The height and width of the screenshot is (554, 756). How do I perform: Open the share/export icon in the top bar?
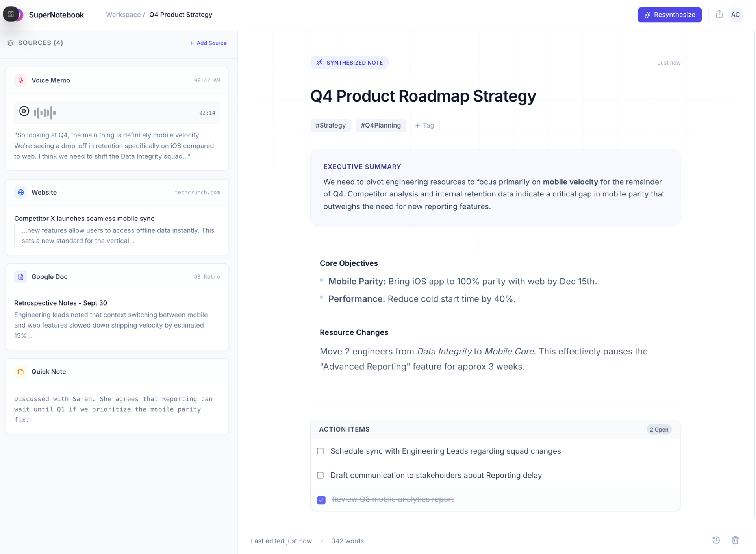coord(719,14)
